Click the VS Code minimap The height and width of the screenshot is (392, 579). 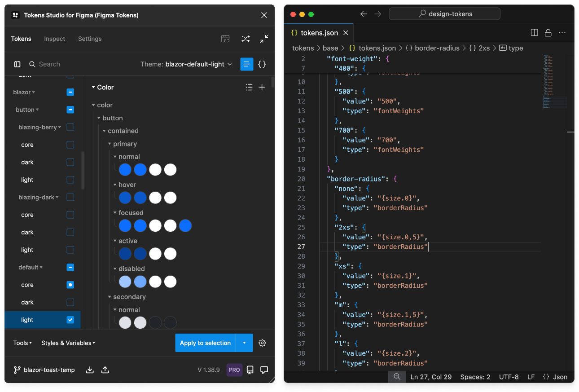554,81
